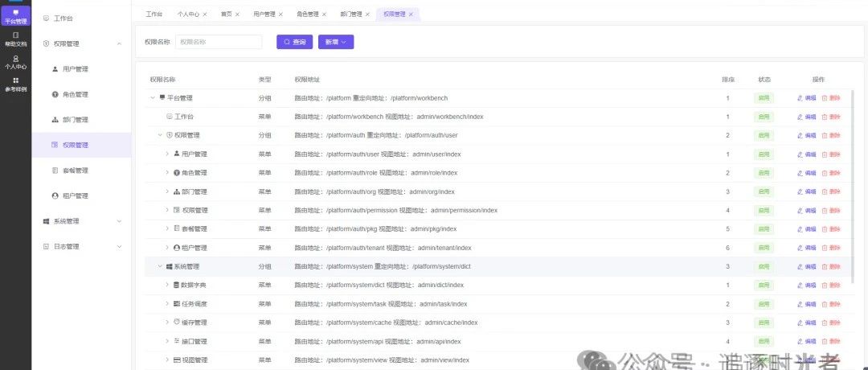Expand the 部门管理 tree row

pyautogui.click(x=167, y=191)
